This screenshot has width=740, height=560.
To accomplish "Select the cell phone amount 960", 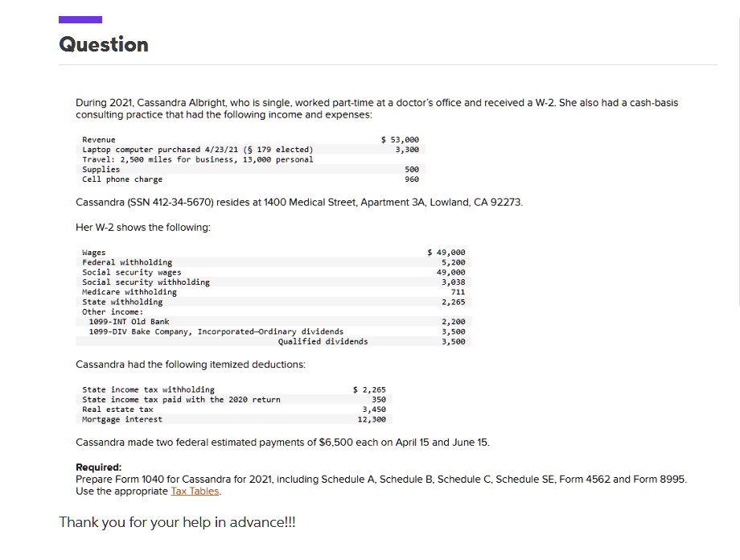I will pos(412,179).
